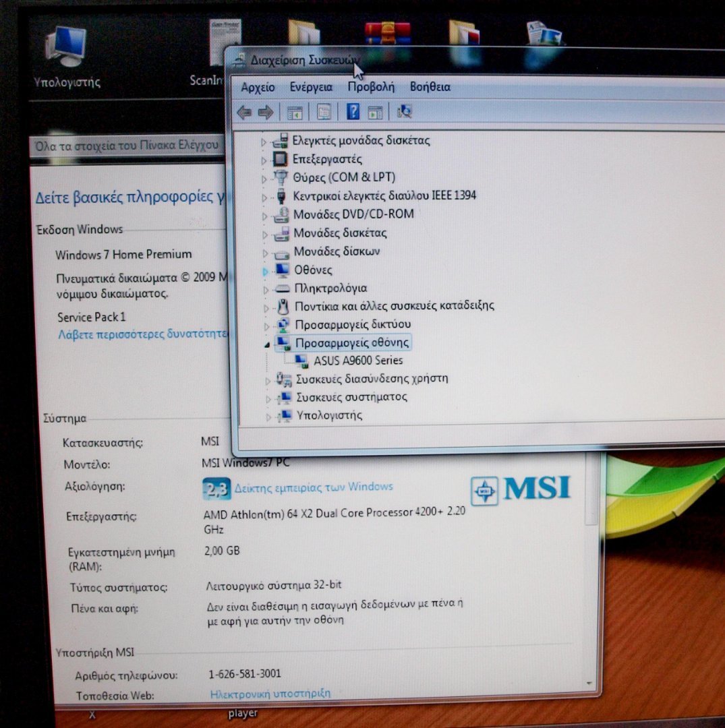Click the Λειτουργικό σύστημα 32-bit value

[x=274, y=586]
